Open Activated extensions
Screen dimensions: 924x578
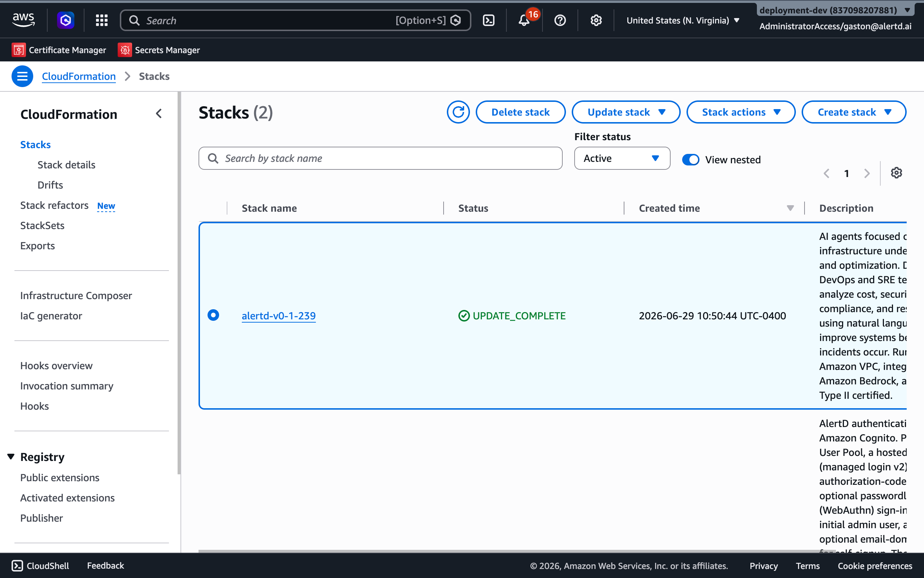coord(67,498)
